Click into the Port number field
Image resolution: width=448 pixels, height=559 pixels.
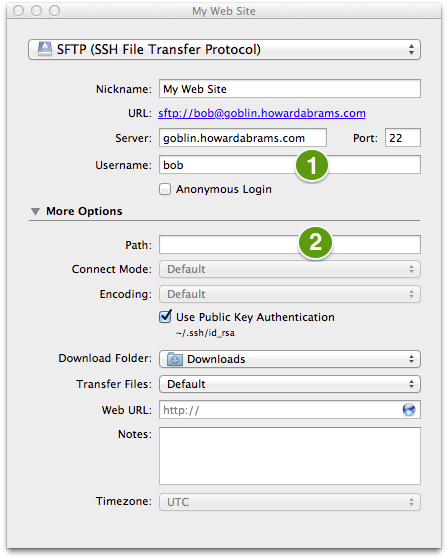403,138
